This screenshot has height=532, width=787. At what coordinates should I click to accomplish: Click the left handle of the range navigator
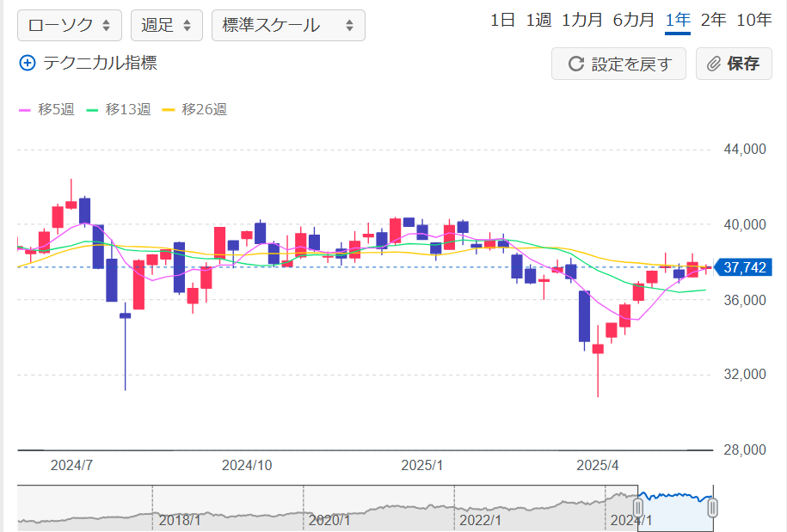(638, 508)
